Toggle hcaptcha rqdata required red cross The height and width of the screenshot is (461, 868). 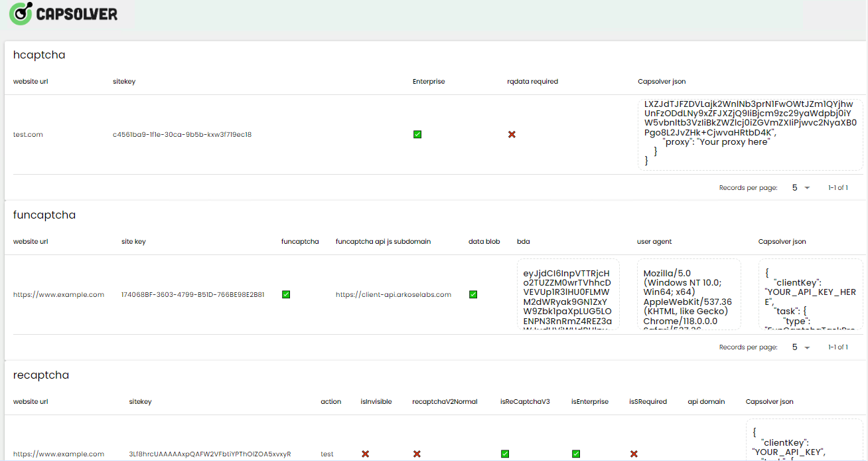(x=512, y=135)
